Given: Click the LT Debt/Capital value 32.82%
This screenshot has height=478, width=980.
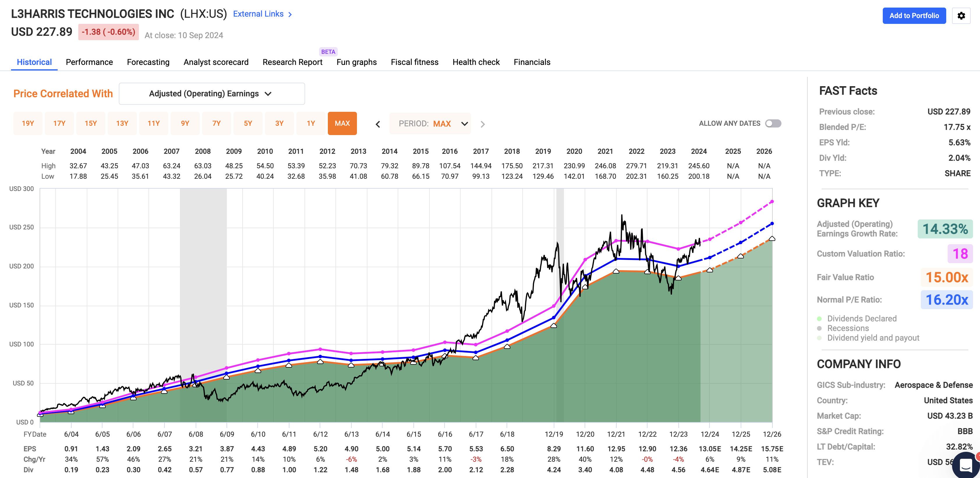Looking at the screenshot, I should coord(959,447).
